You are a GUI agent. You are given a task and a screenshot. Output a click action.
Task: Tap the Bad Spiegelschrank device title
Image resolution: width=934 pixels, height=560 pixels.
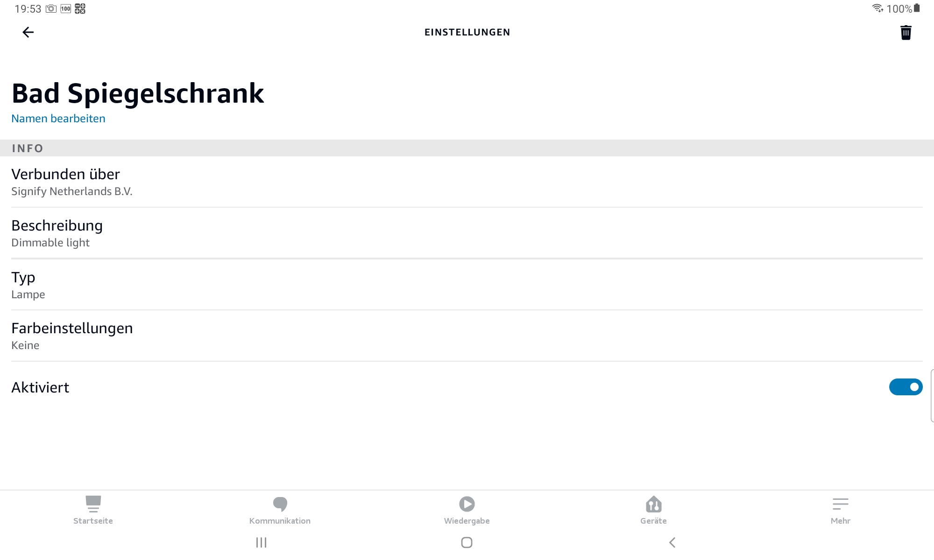[x=138, y=93]
